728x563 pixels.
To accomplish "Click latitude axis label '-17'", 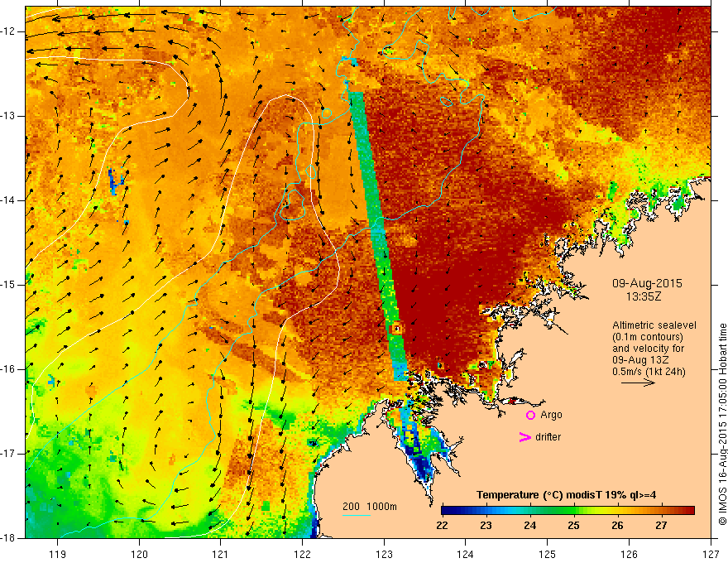I will coord(8,454).
